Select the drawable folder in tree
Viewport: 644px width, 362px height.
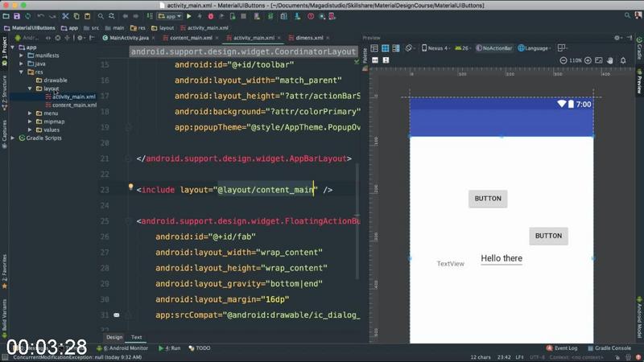pos(52,80)
